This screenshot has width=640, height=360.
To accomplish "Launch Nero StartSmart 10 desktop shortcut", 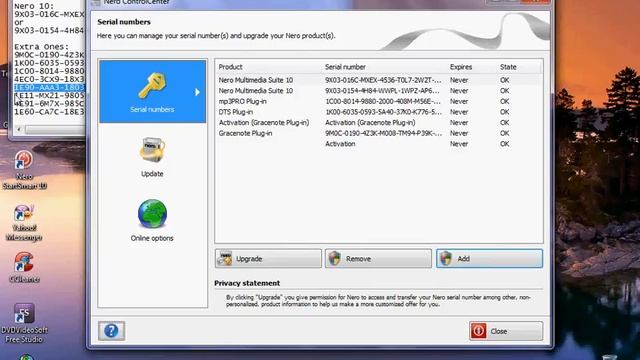I will pos(24,170).
